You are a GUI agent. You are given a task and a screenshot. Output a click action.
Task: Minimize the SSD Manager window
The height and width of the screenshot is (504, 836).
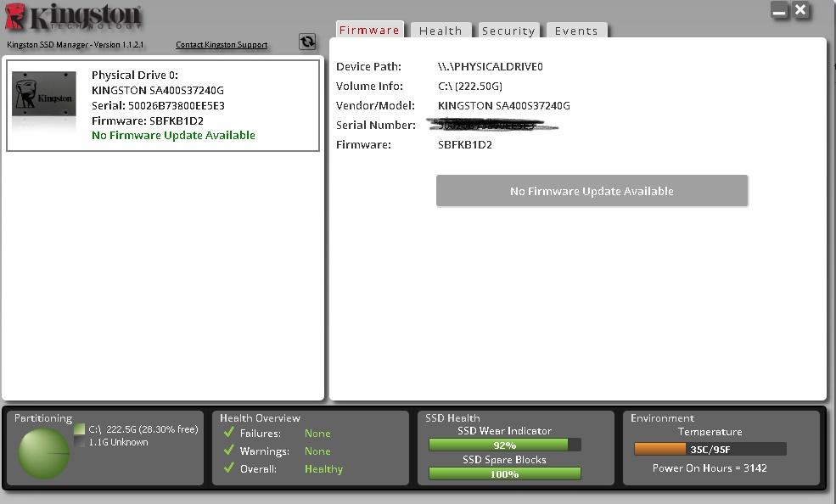click(779, 10)
